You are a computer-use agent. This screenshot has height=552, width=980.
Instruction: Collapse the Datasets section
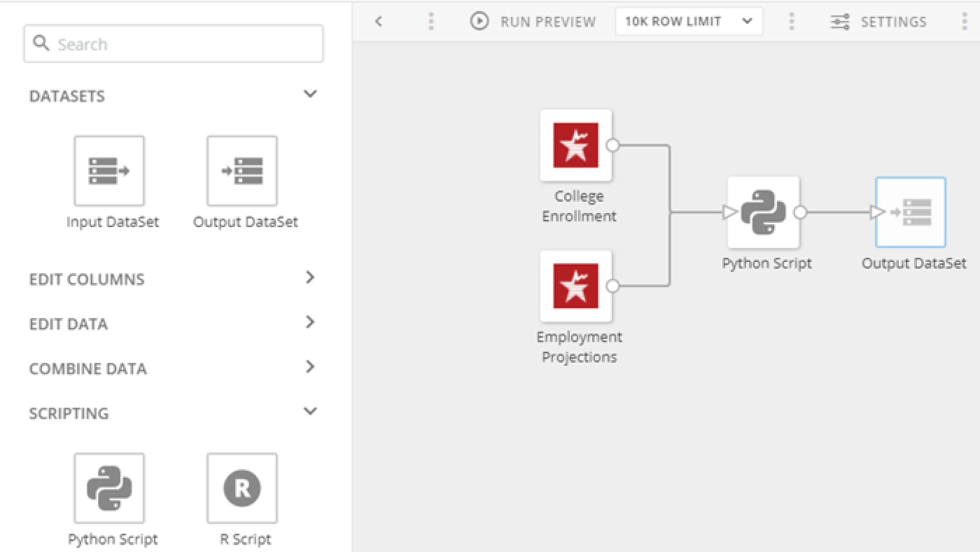[310, 94]
